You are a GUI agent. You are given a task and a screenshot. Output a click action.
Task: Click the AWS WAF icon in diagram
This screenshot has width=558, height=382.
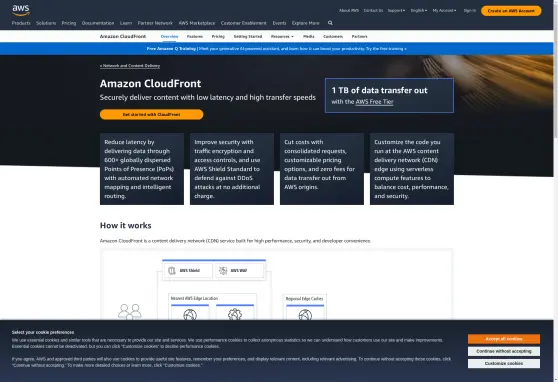(x=223, y=271)
